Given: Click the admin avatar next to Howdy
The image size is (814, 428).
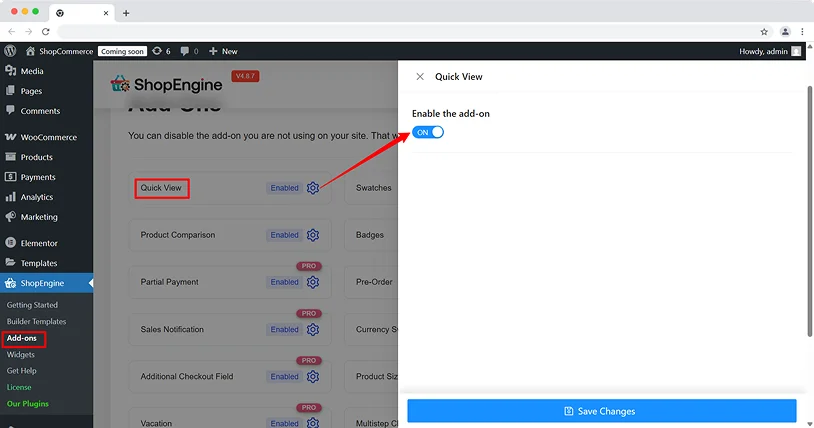Looking at the screenshot, I should [x=796, y=51].
